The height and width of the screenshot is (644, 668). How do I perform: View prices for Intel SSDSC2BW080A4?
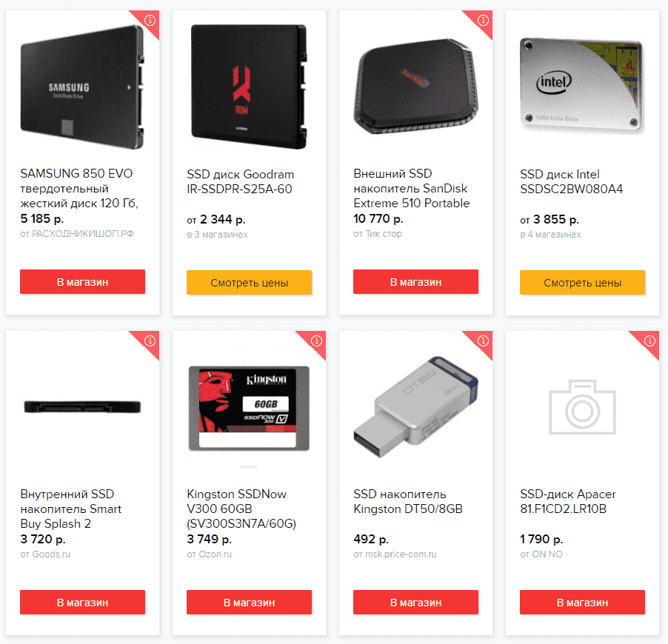pyautogui.click(x=582, y=283)
